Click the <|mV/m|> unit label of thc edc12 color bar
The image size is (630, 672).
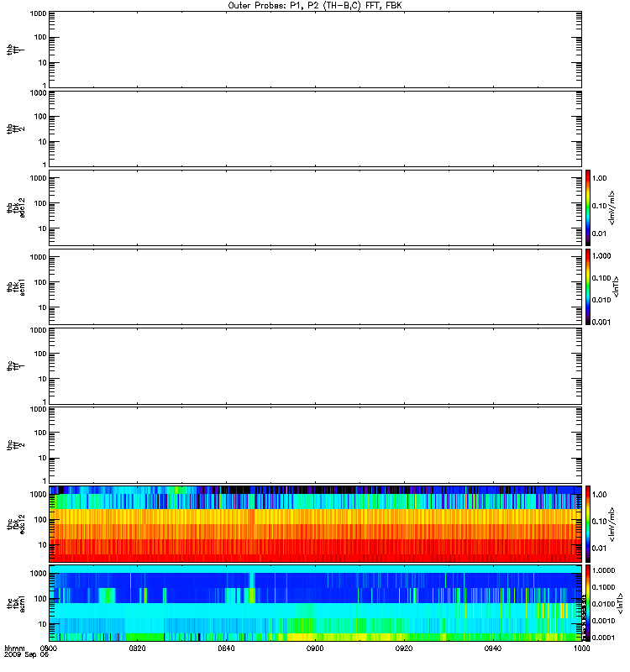612,524
